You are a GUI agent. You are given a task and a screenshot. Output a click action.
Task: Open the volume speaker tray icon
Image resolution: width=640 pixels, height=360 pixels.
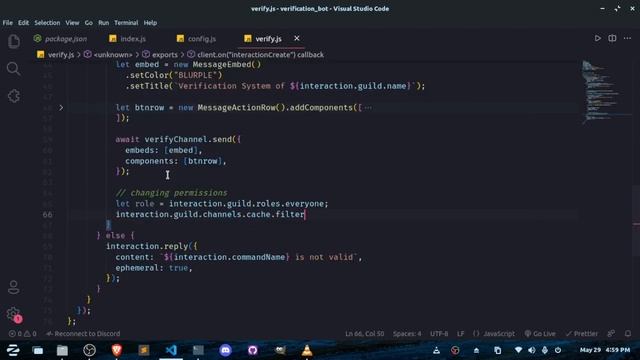coord(531,350)
